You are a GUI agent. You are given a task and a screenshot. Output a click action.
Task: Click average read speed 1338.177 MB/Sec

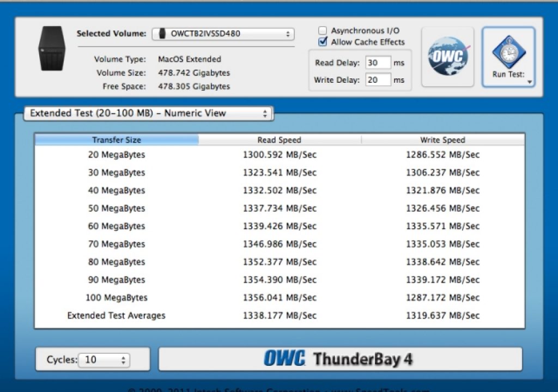click(x=280, y=316)
